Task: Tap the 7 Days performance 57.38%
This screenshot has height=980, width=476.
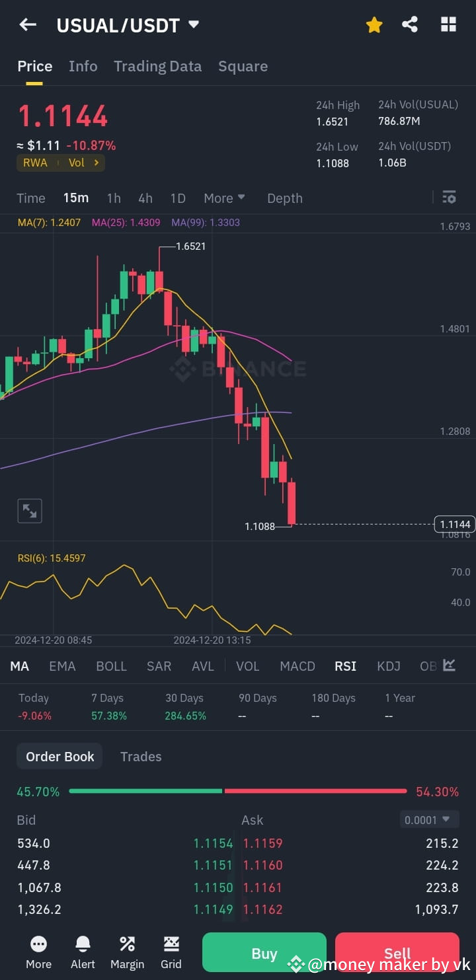Action: point(109,716)
